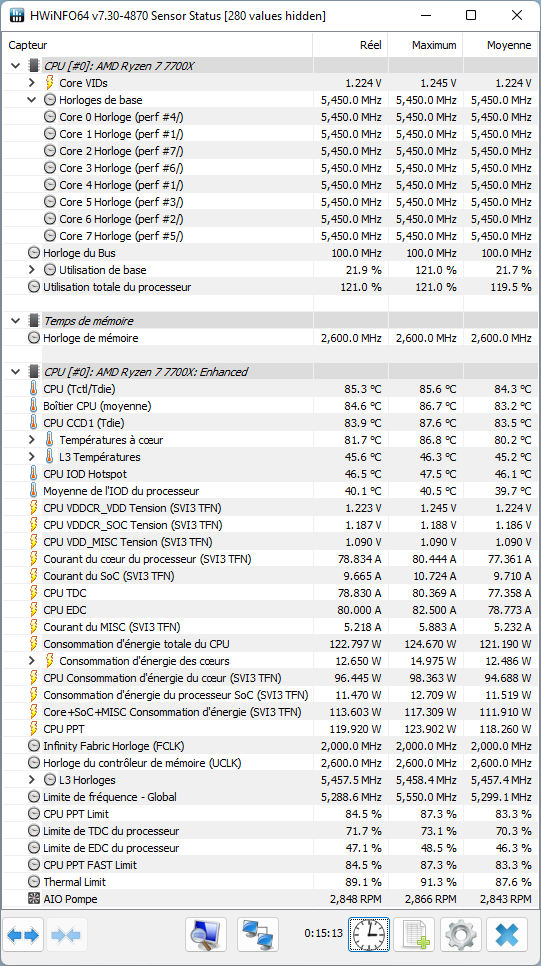The height and width of the screenshot is (966, 541).
Task: Click the expand layout arrows button
Action: (23, 935)
